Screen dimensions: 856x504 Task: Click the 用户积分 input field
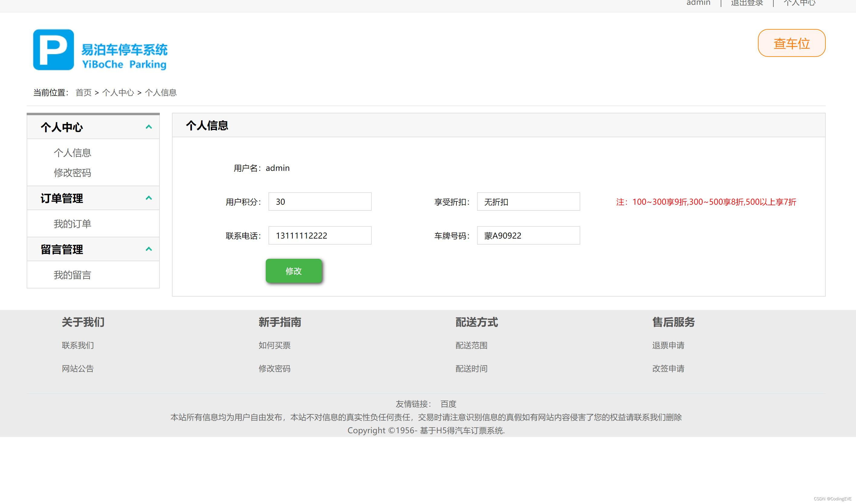click(x=320, y=202)
